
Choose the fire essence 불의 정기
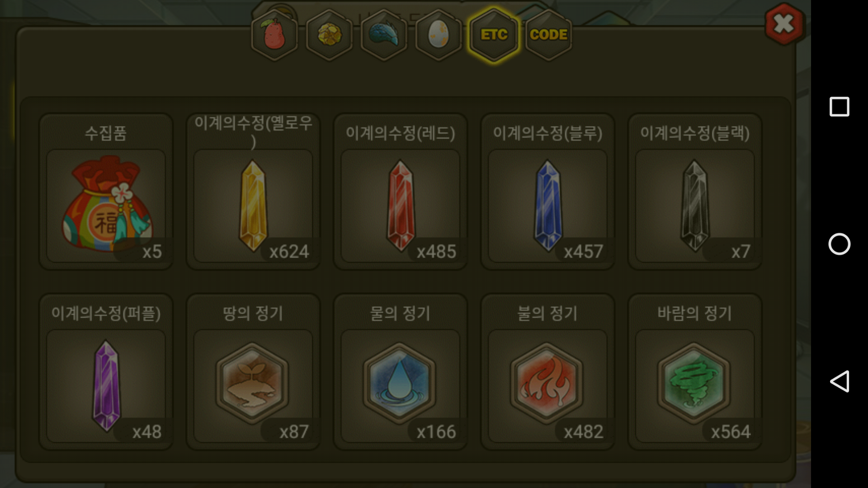(x=547, y=372)
